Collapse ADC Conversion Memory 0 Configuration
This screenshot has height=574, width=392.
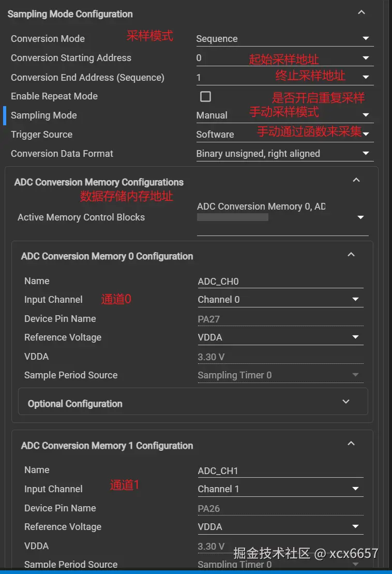(x=351, y=255)
